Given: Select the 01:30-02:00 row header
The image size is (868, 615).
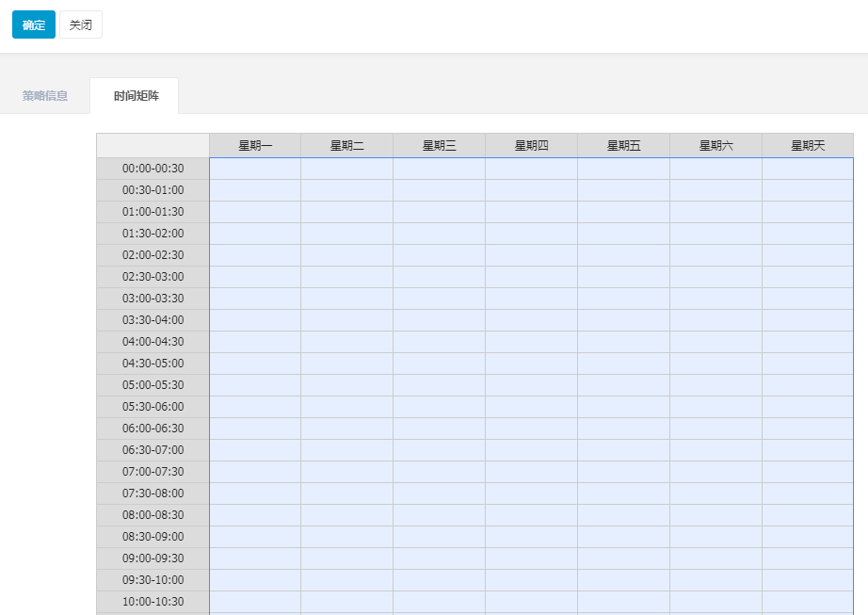Looking at the screenshot, I should pos(153,233).
